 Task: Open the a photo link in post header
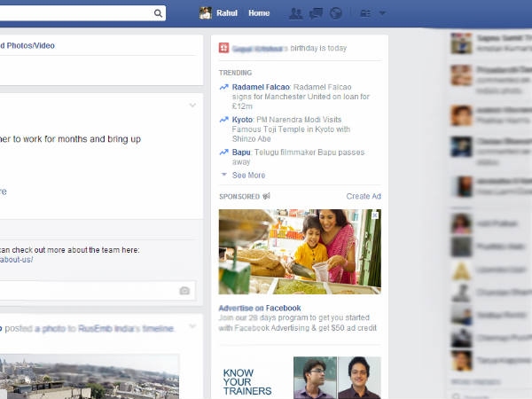point(51,328)
